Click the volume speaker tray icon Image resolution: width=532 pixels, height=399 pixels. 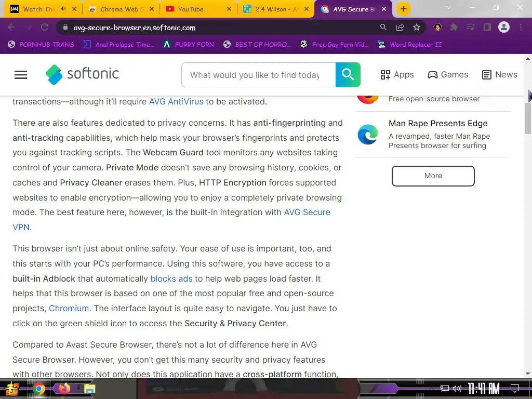coord(457,389)
